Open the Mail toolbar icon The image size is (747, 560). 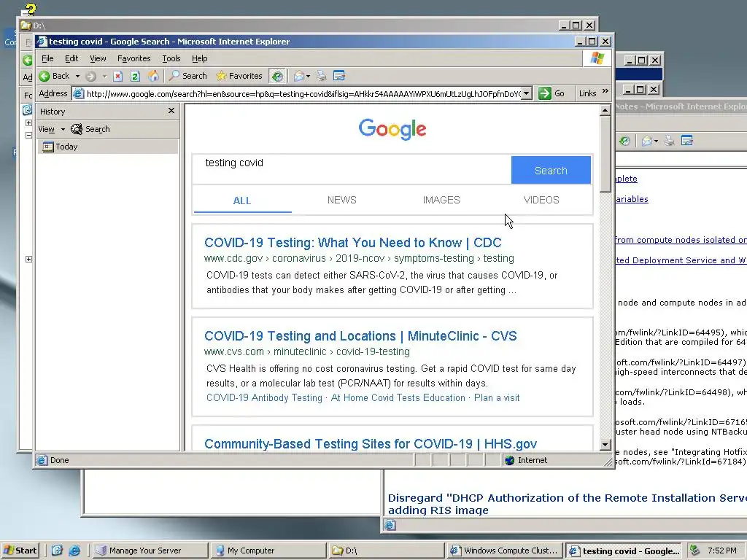298,76
